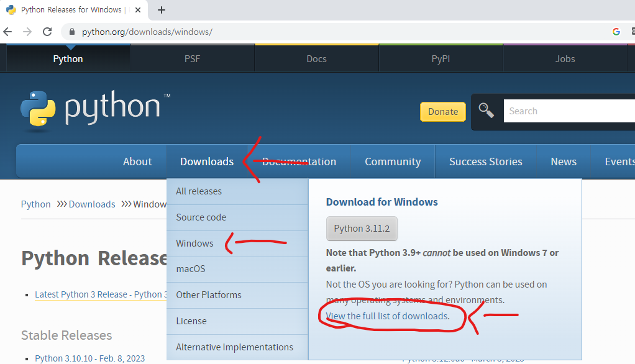This screenshot has width=635, height=364.
Task: Open the News menu
Action: pyautogui.click(x=564, y=162)
